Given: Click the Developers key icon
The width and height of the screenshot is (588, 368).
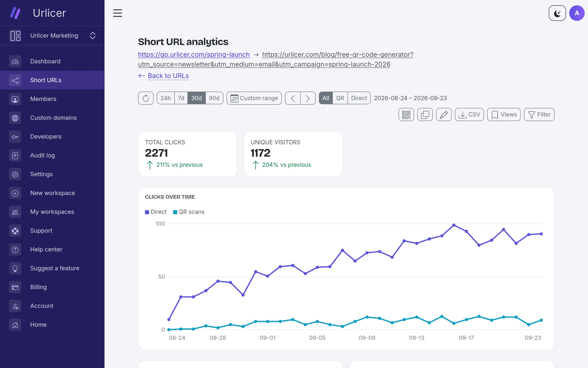Looking at the screenshot, I should point(15,137).
